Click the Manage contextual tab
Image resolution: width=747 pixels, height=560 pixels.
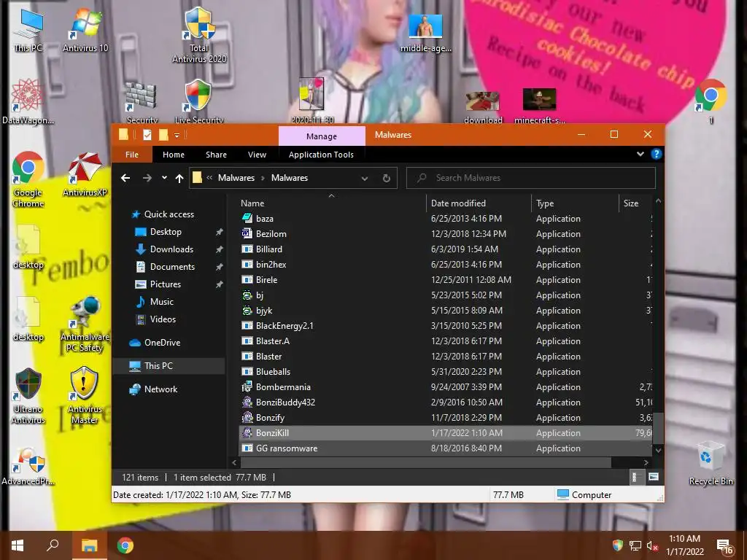click(322, 136)
